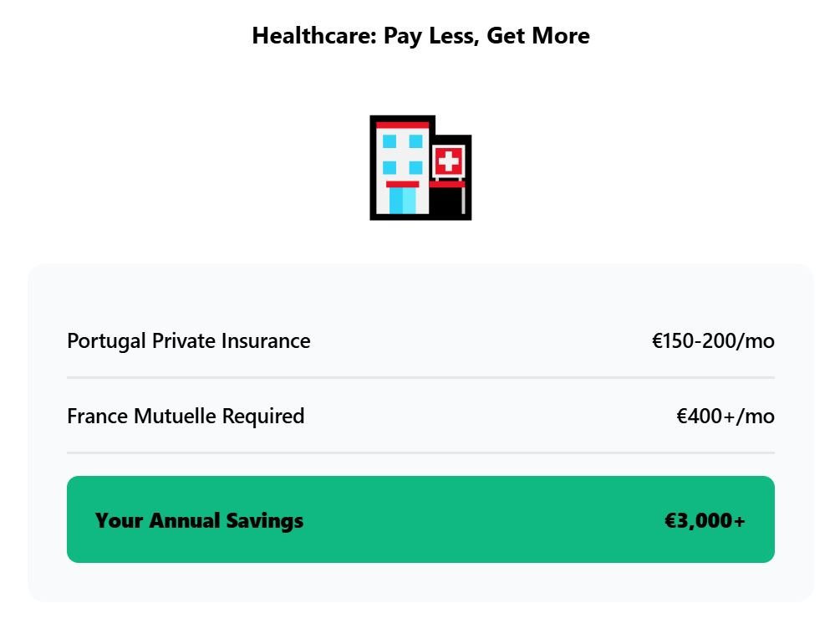Click the blue entrance door of hospital icon
Image resolution: width=840 pixels, height=634 pixels.
click(402, 201)
